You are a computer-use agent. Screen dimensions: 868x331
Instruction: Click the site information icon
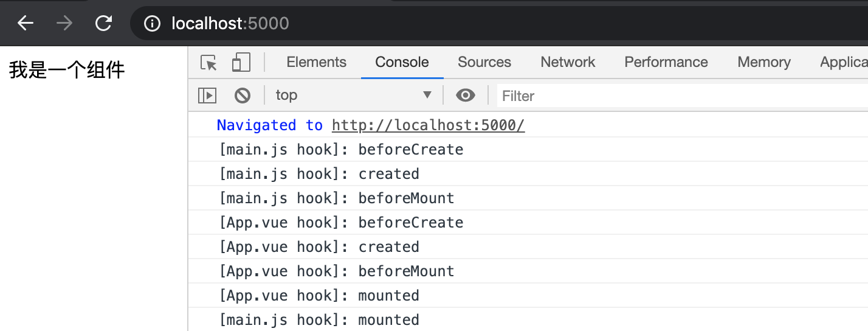[x=152, y=24]
